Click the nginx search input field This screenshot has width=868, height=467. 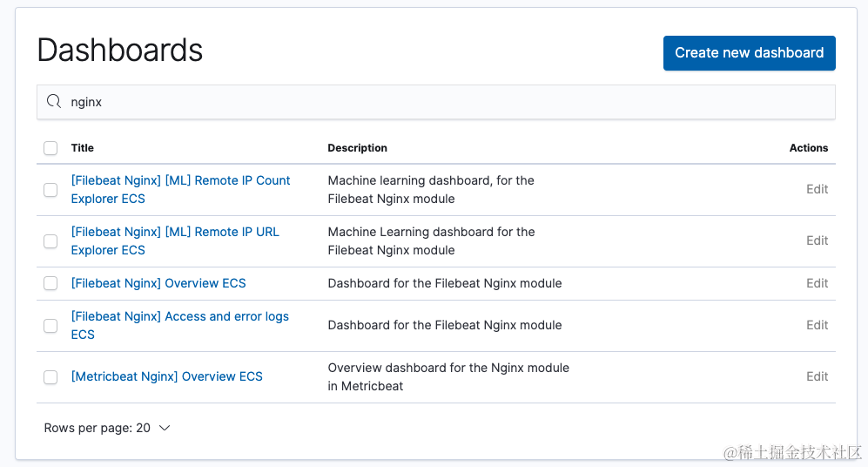(x=435, y=102)
